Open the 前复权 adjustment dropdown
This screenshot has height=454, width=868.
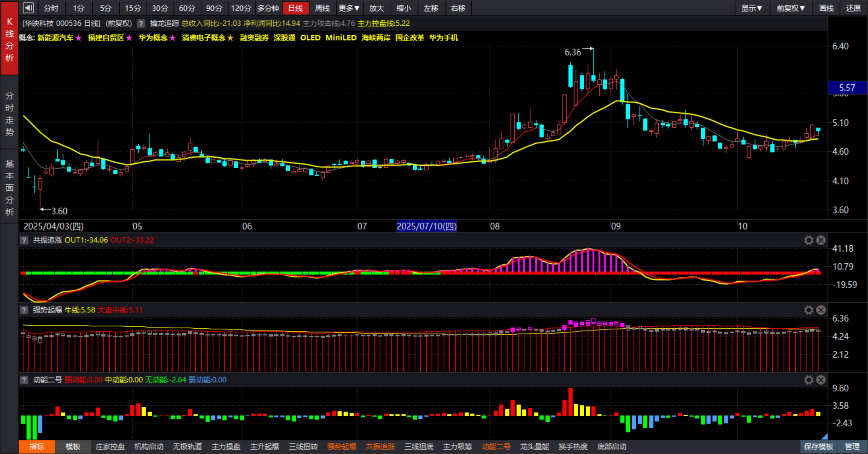[x=790, y=8]
